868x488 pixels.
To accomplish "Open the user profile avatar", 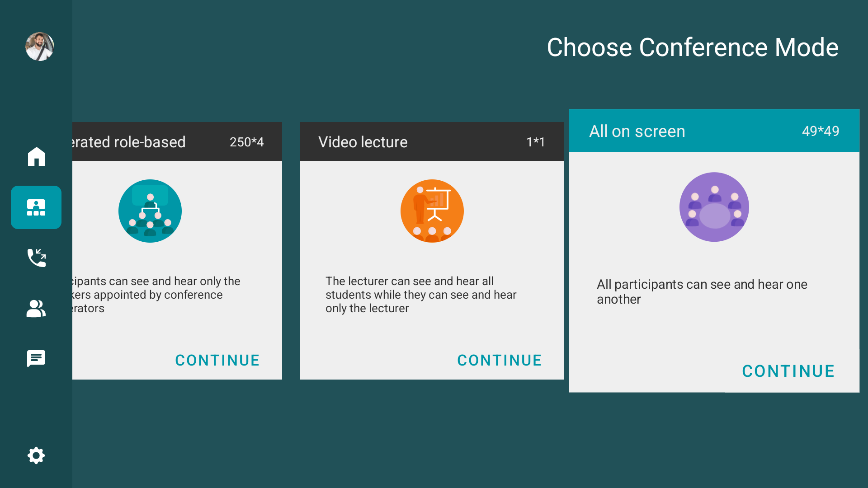I will click(40, 47).
